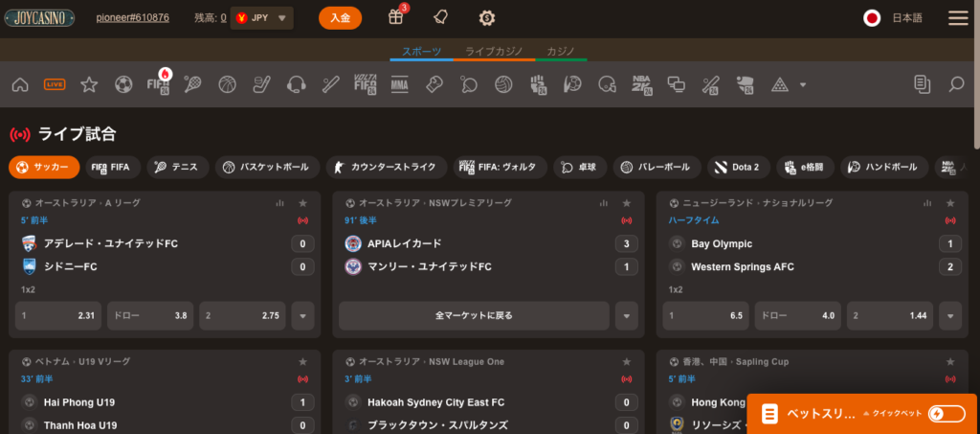Open the e-fighting fist icon in sports bar
This screenshot has height=434, width=980.
tap(538, 84)
